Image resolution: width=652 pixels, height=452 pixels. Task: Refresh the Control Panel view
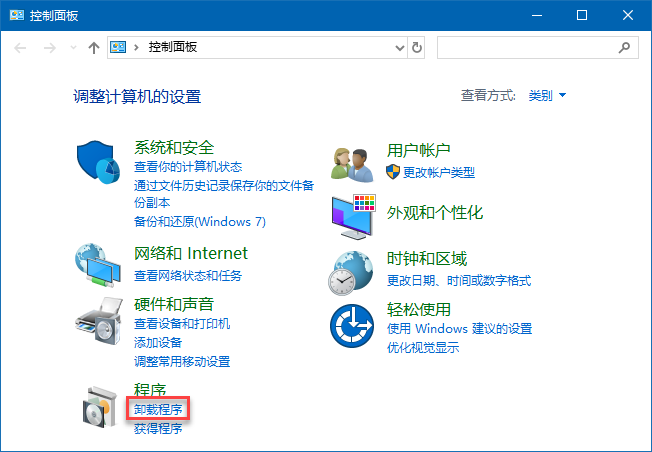click(x=416, y=47)
